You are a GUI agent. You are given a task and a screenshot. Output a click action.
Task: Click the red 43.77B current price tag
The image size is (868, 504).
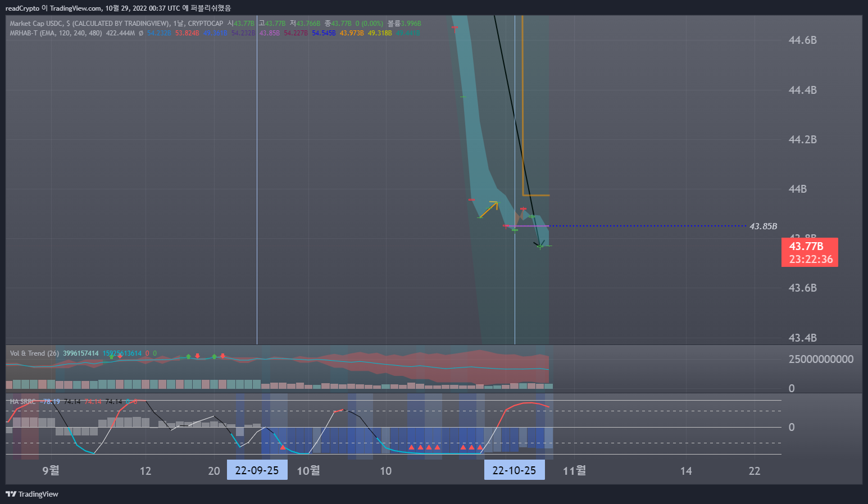coord(806,246)
